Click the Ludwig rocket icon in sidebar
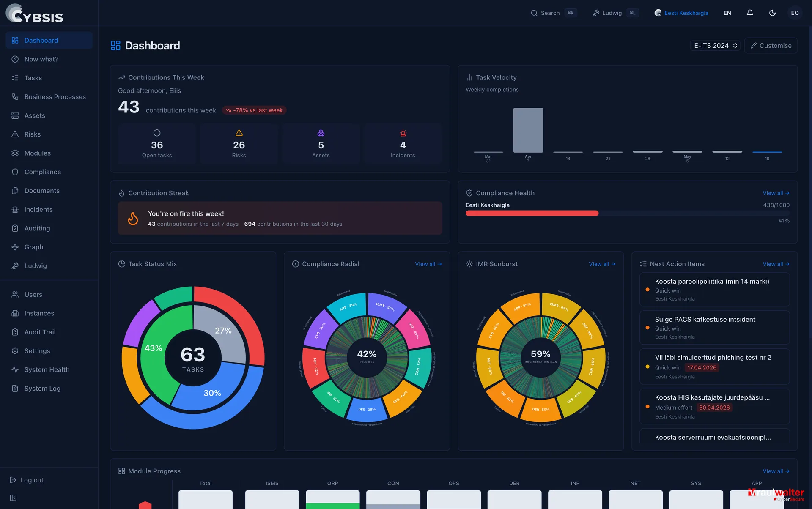Viewport: 812px width, 509px height. [x=15, y=266]
